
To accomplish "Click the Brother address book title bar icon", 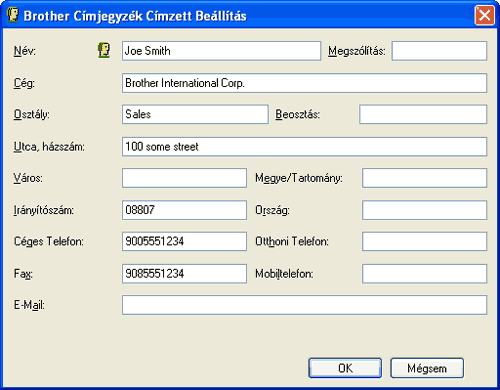I will (13, 15).
